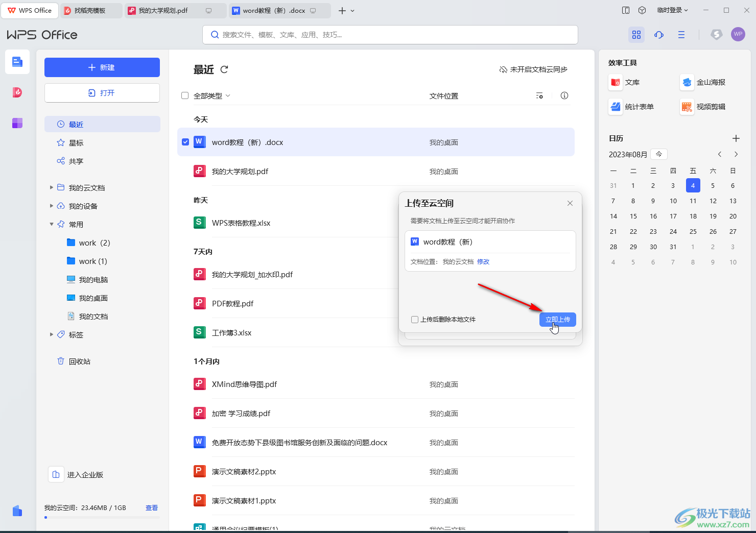The image size is (756, 533).
Task: Open the documents sidebar icon
Action: [x=17, y=62]
